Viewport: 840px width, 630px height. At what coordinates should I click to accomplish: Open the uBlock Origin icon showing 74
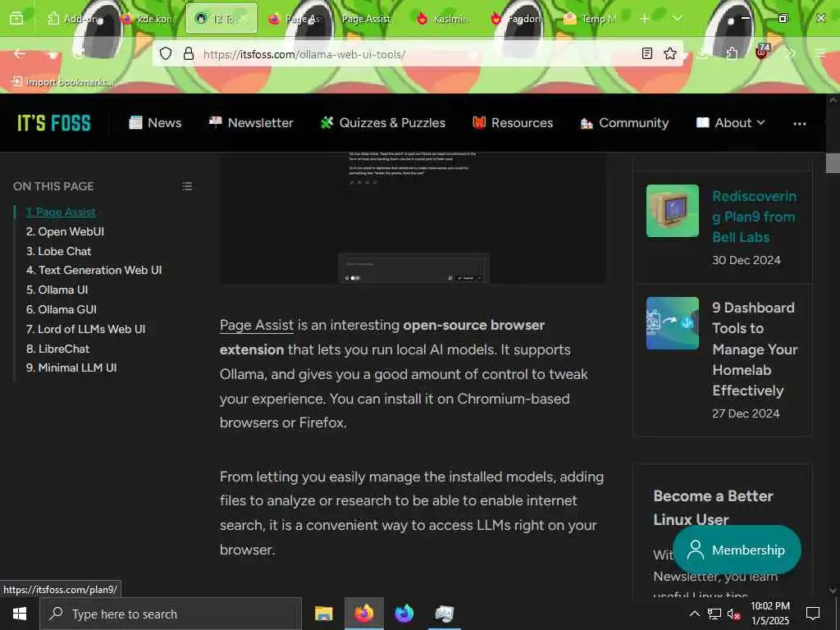click(762, 52)
